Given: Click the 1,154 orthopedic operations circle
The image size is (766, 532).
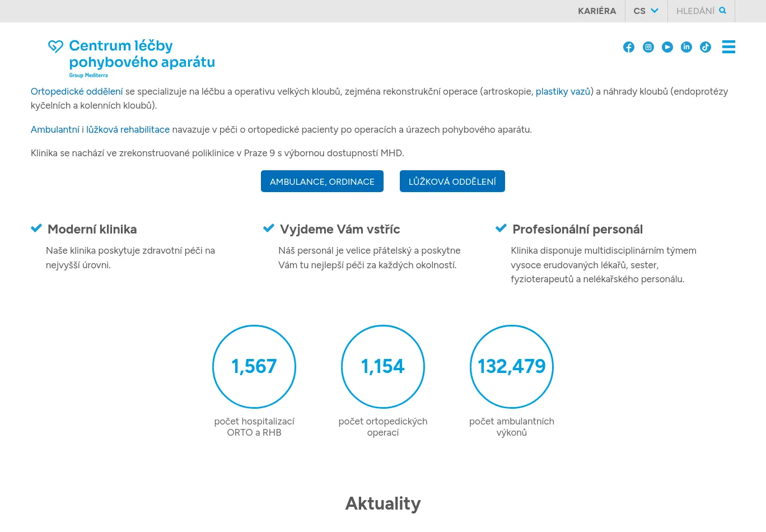Looking at the screenshot, I should point(383,367).
